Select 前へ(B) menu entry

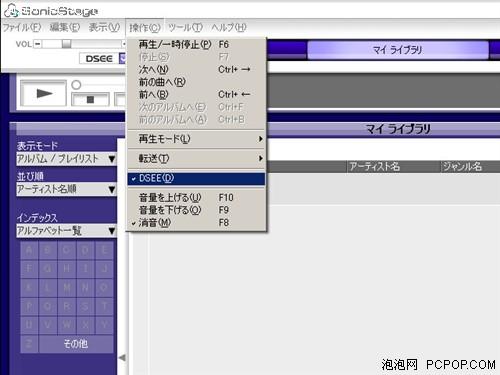[x=196, y=95]
